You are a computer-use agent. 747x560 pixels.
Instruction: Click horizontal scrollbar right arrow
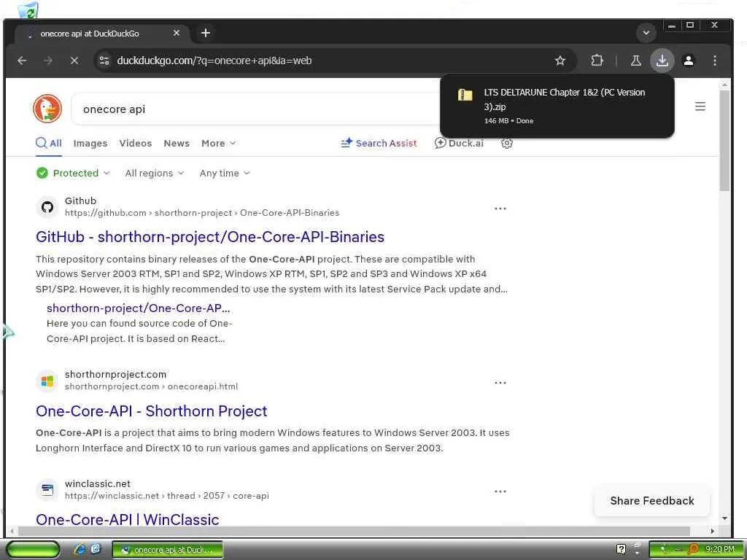pos(713,531)
